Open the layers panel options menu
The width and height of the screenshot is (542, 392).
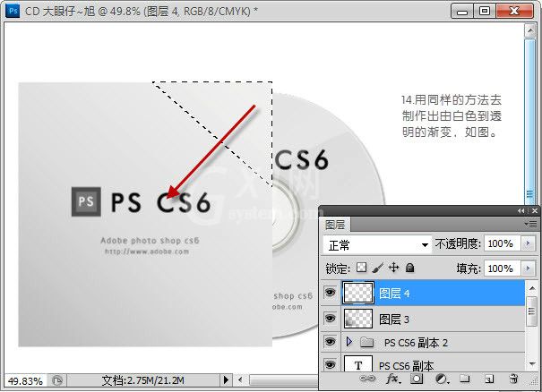point(531,224)
